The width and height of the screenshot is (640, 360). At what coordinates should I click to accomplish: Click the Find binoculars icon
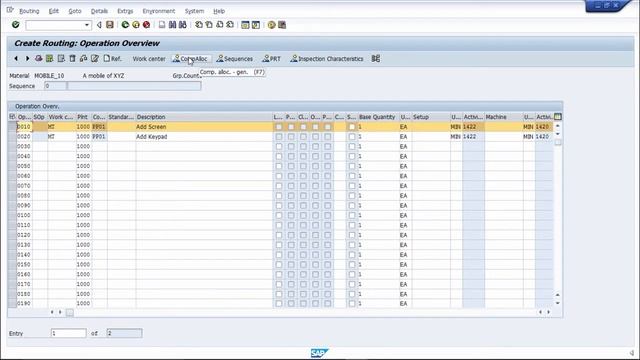click(173, 25)
